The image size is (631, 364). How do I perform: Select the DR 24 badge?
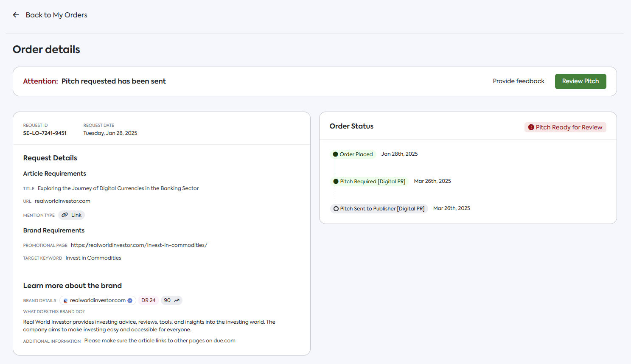[148, 300]
